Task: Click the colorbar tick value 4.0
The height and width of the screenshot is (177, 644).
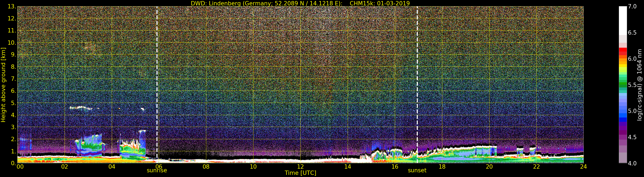Action: [x=632, y=163]
